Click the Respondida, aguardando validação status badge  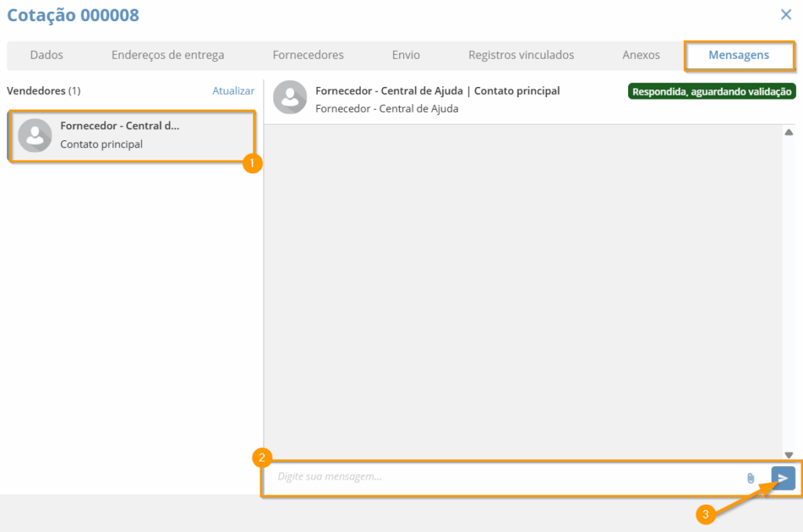[x=711, y=91]
